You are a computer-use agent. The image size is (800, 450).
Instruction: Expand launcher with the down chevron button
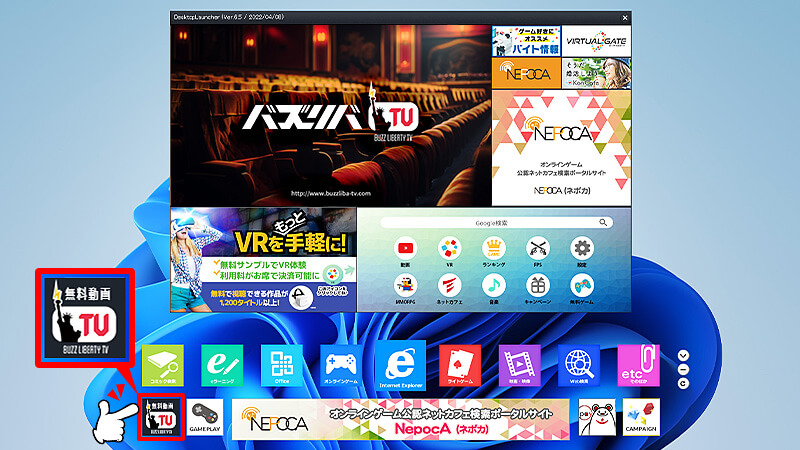point(683,355)
